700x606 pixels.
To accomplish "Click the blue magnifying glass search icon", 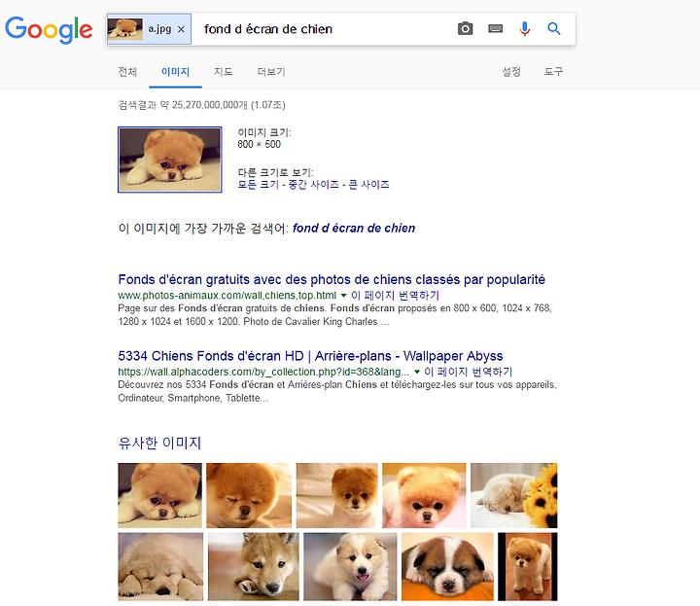I will point(554,28).
